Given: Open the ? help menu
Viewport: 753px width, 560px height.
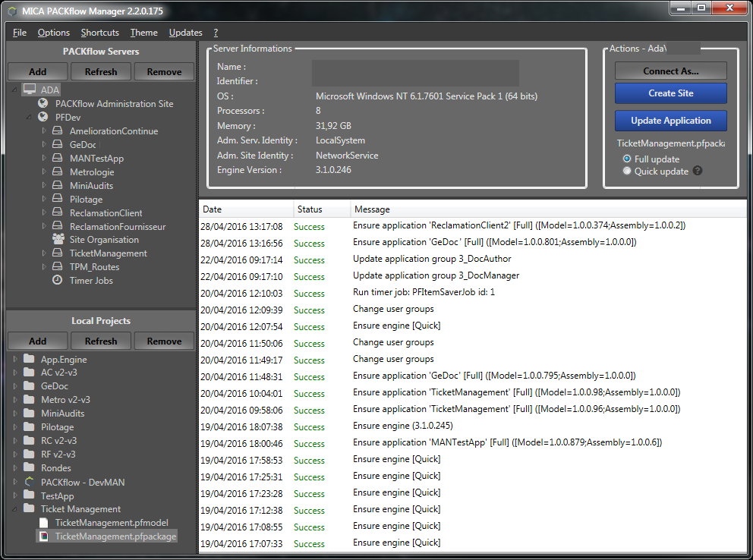Looking at the screenshot, I should (216, 33).
